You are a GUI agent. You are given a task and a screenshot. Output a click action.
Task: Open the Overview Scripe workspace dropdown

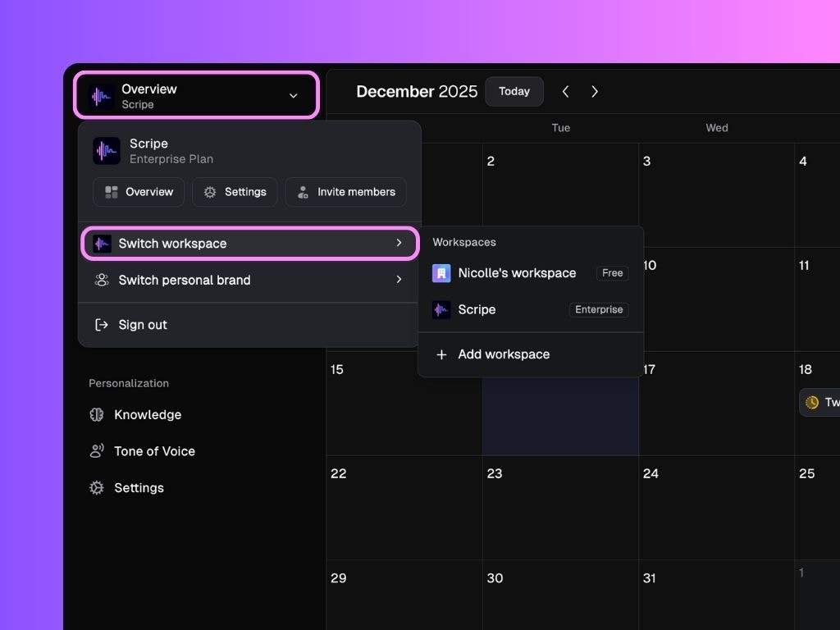[197, 95]
